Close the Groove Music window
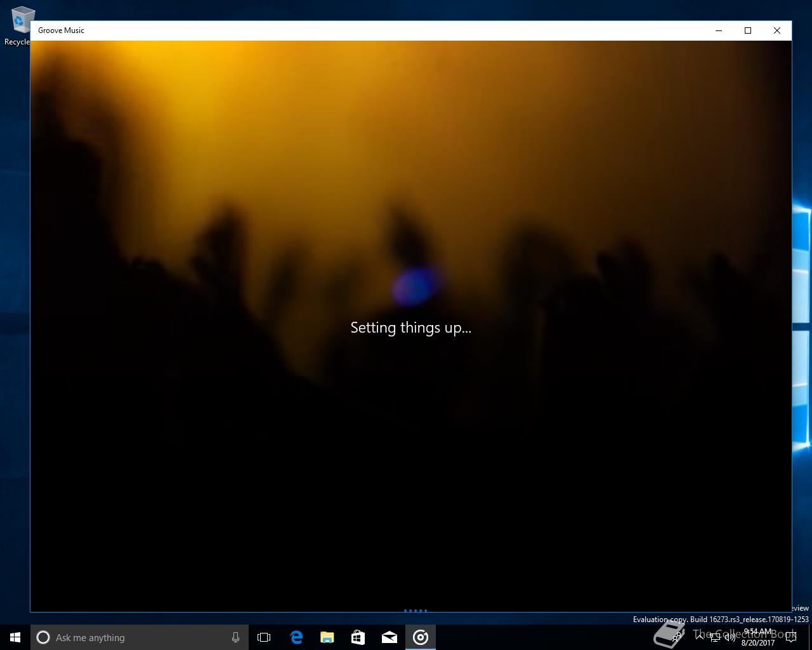This screenshot has height=650, width=812. click(x=777, y=30)
